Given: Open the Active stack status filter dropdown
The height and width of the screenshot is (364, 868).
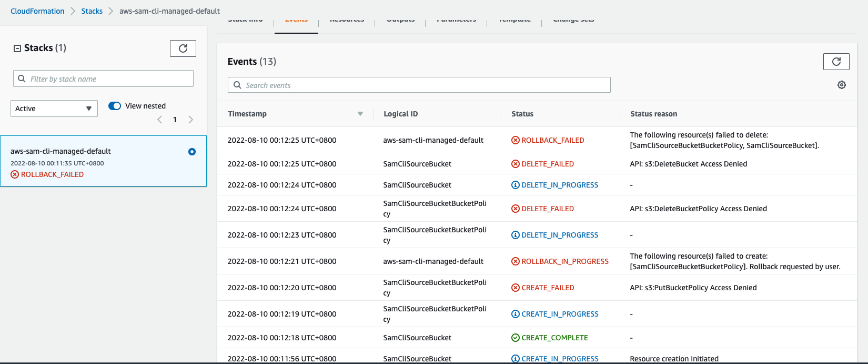Looking at the screenshot, I should (54, 109).
